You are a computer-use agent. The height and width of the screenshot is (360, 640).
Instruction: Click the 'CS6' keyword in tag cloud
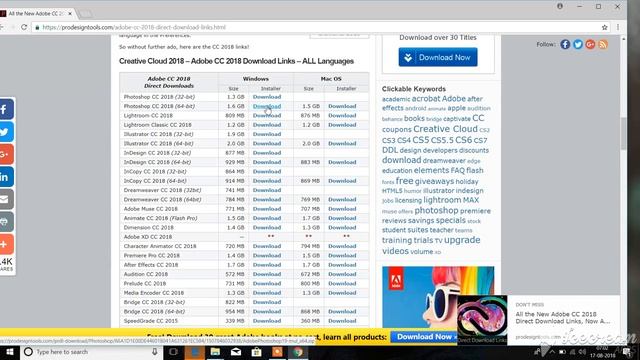tap(463, 140)
